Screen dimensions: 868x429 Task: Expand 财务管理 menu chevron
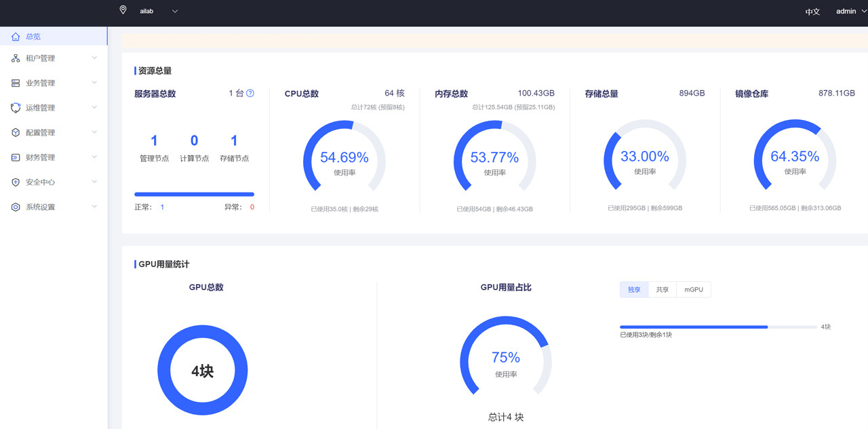(x=94, y=157)
